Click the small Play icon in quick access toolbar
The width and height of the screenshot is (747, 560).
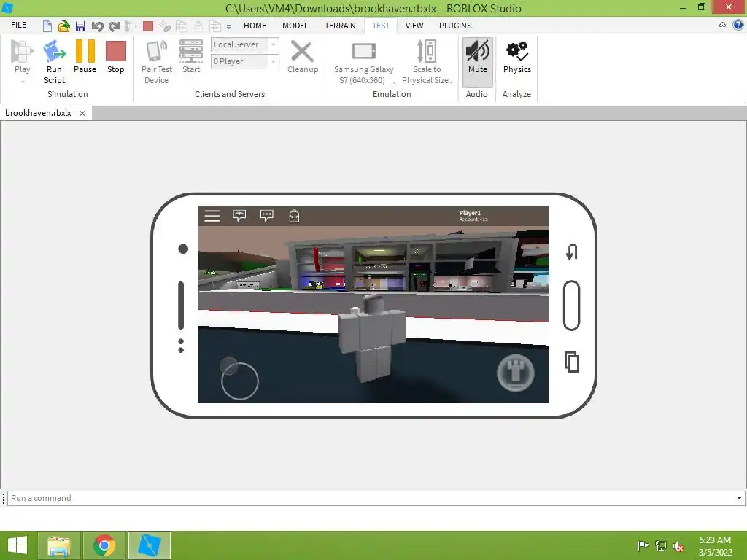coord(131,26)
